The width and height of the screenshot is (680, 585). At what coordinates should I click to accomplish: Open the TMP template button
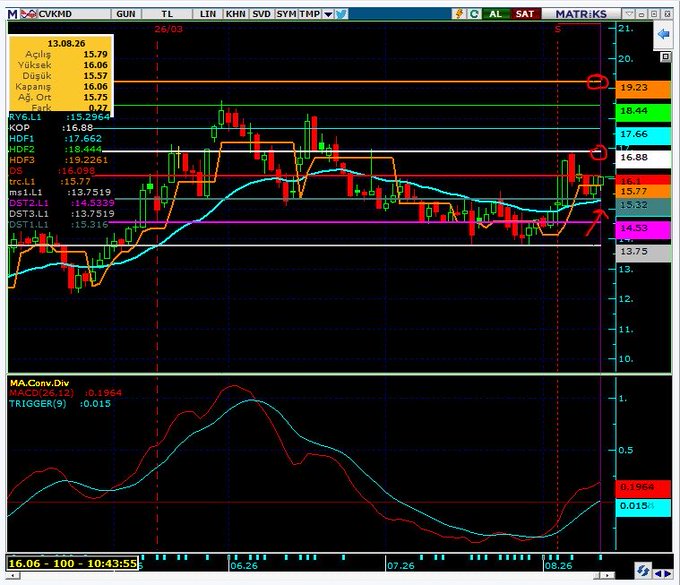tap(310, 14)
